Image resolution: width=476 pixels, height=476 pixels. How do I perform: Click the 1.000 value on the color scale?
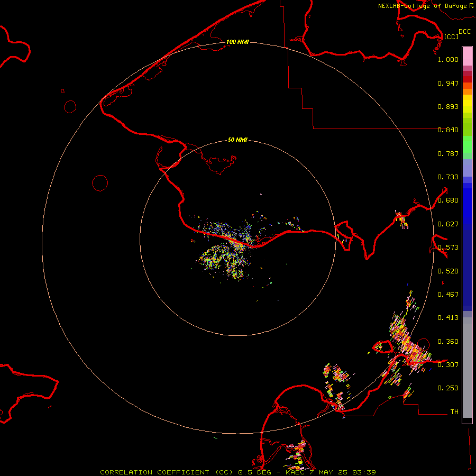tap(448, 59)
